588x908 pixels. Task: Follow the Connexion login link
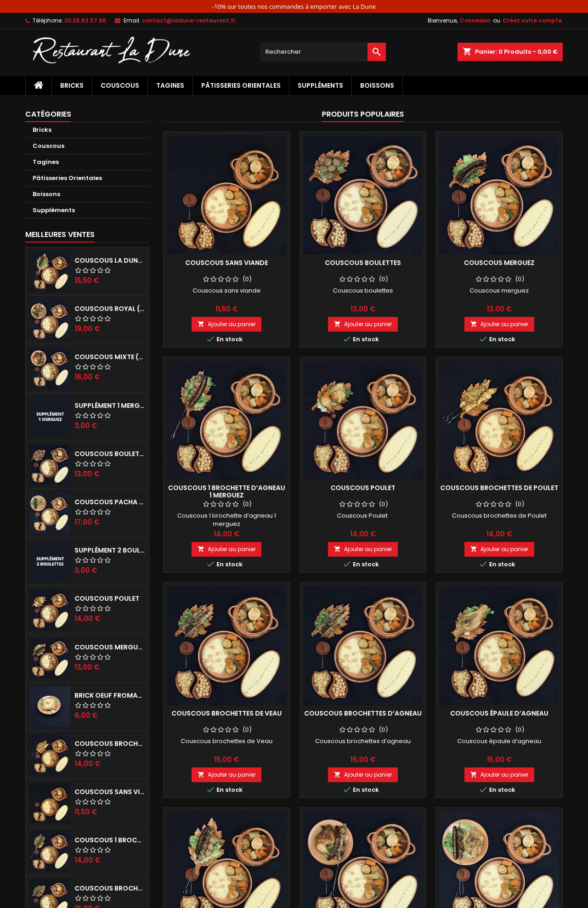pos(475,21)
